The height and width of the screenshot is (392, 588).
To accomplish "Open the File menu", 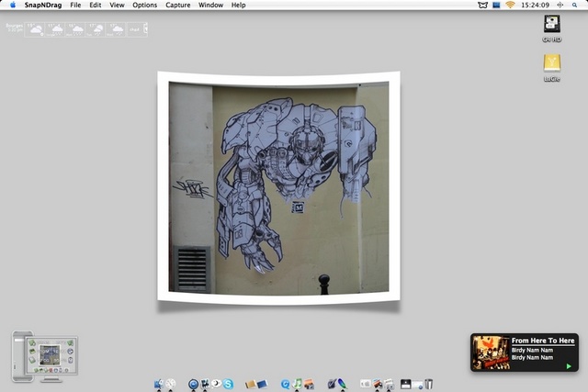I will tap(75, 5).
